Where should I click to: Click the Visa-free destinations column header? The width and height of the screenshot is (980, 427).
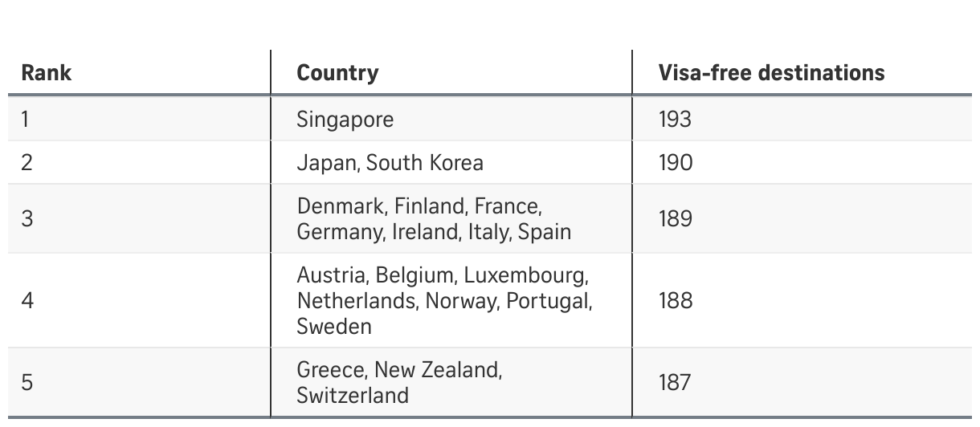pyautogui.click(x=771, y=73)
